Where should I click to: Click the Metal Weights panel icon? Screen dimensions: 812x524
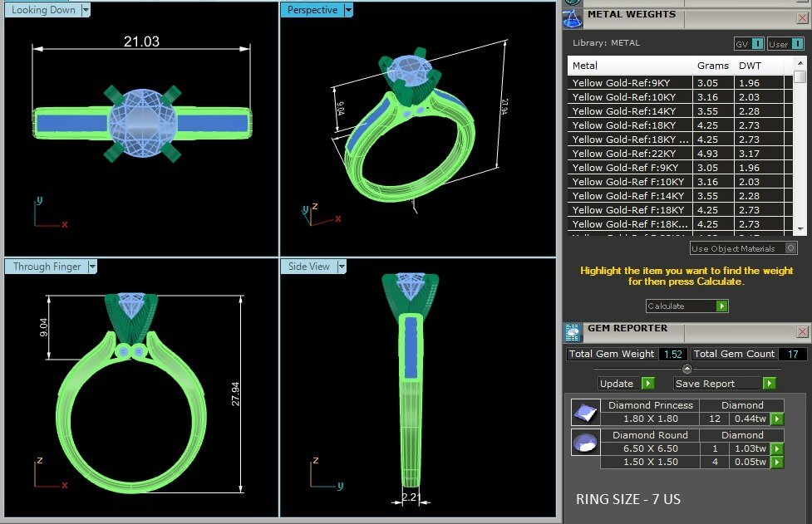[573, 16]
